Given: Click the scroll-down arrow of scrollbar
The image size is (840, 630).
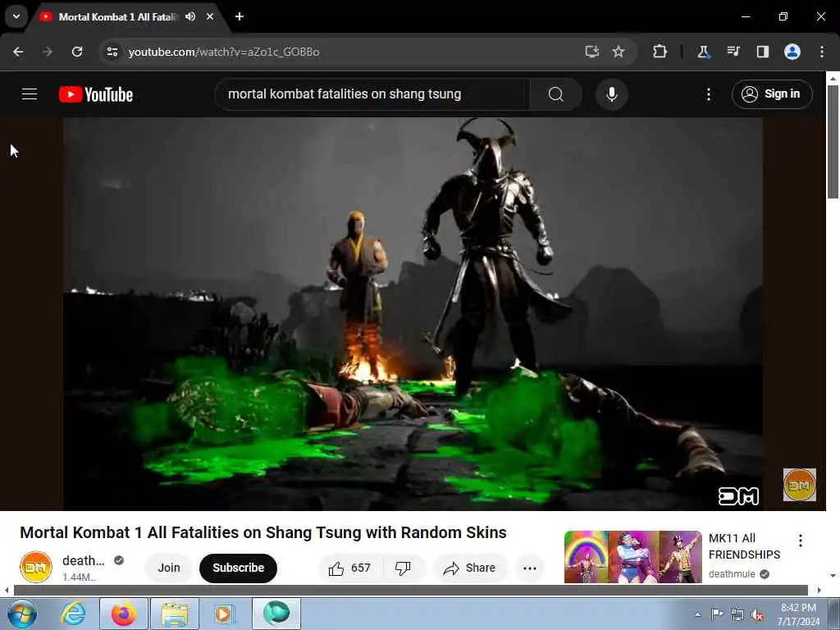Looking at the screenshot, I should click(833, 575).
